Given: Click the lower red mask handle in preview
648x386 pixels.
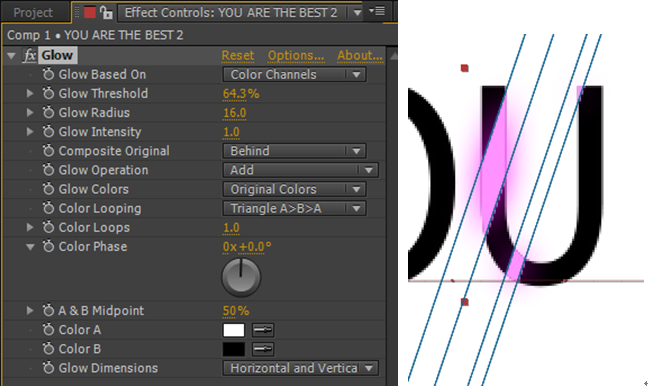Looking at the screenshot, I should coord(465,302).
